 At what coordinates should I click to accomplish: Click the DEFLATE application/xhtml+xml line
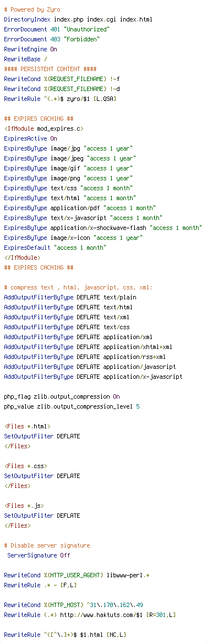(88, 347)
